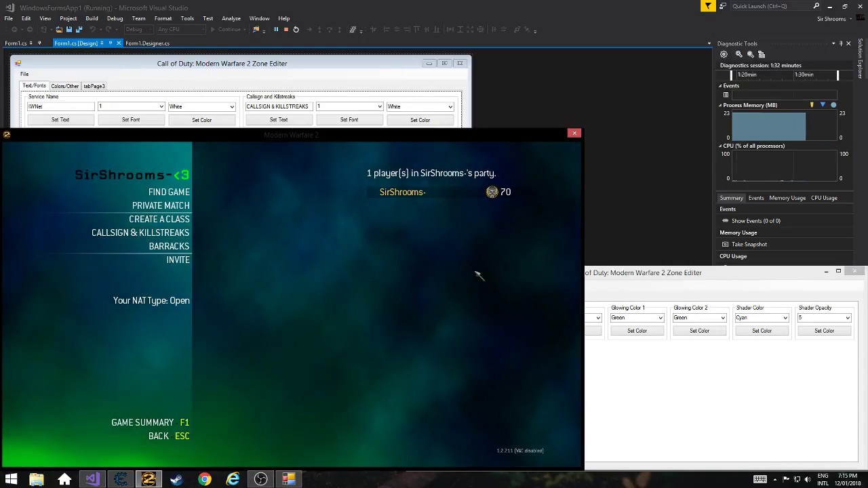Select tabPage3 in the Zone Editer
868x488 pixels.
94,86
